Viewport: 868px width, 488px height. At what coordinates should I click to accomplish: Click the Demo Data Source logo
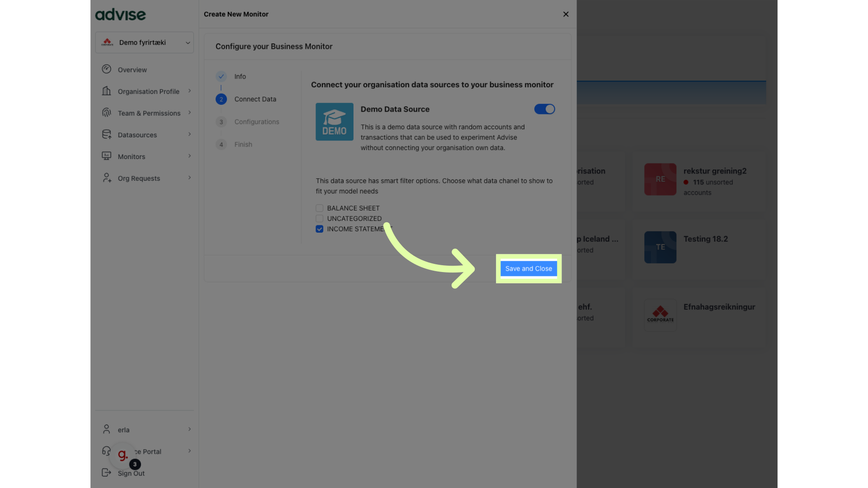pos(334,122)
